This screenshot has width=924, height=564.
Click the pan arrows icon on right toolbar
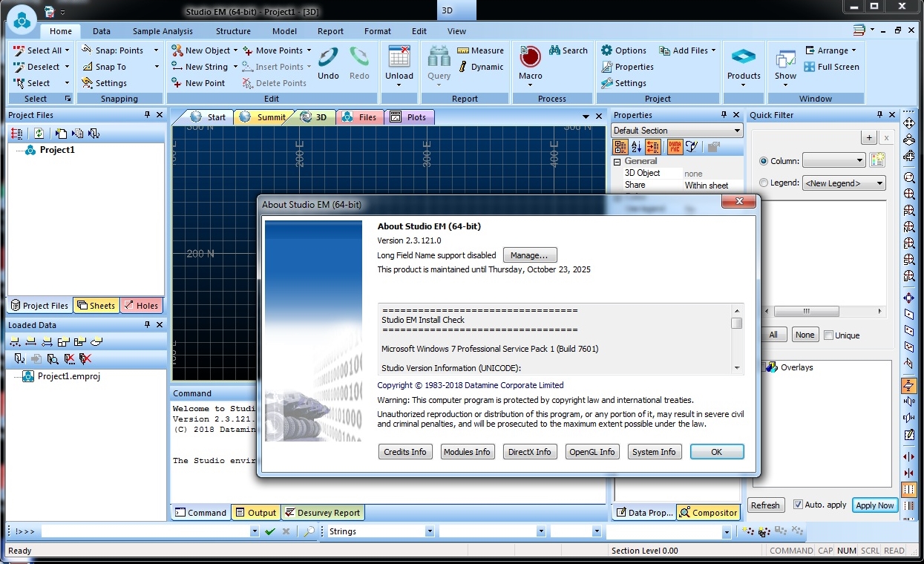pyautogui.click(x=908, y=123)
